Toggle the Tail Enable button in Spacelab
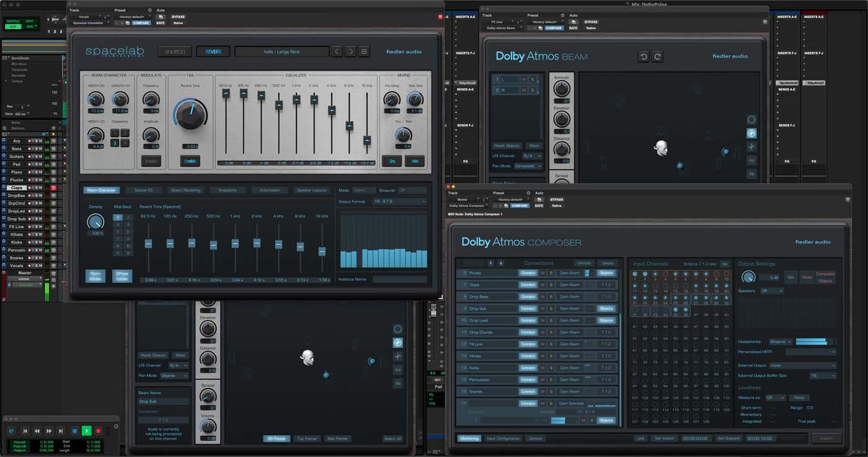The image size is (868, 457). 190,161
